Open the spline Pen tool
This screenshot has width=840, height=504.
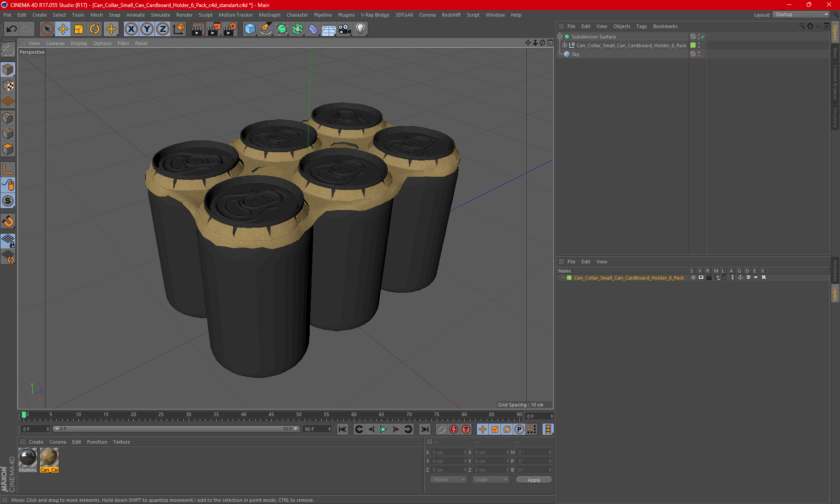pyautogui.click(x=266, y=29)
